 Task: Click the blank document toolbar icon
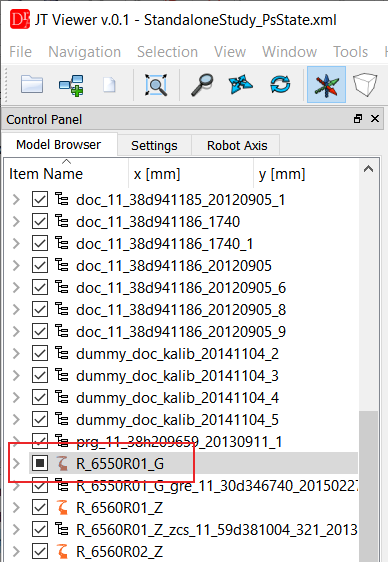coord(109,85)
